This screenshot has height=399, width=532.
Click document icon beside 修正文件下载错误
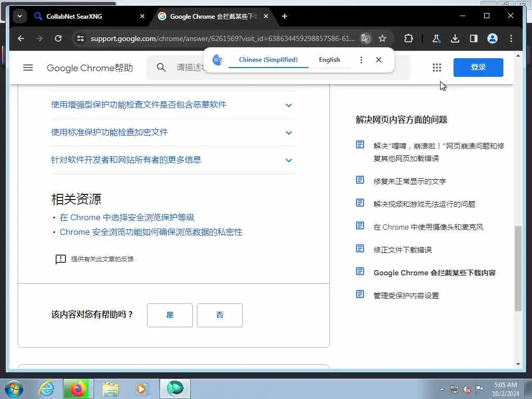coord(360,248)
